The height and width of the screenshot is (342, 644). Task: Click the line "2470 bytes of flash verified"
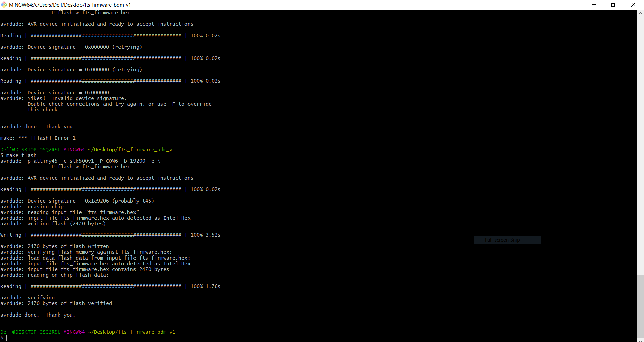(56, 303)
